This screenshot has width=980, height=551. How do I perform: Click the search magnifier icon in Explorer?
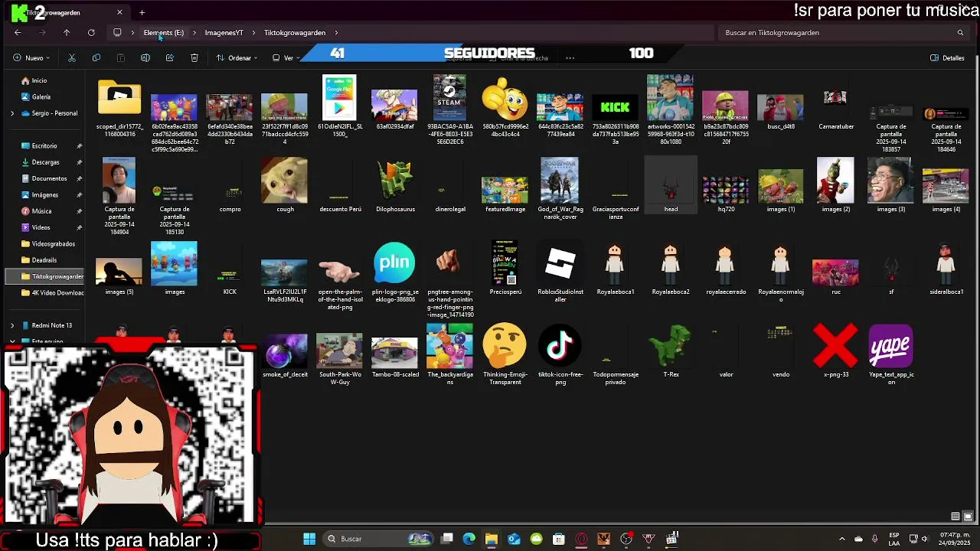(x=960, y=33)
